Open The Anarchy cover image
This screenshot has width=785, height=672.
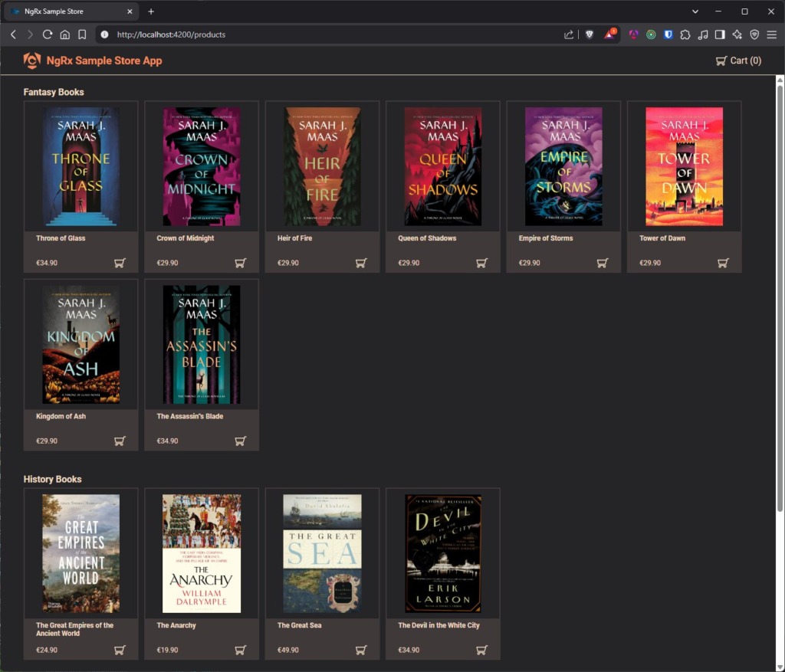point(202,553)
